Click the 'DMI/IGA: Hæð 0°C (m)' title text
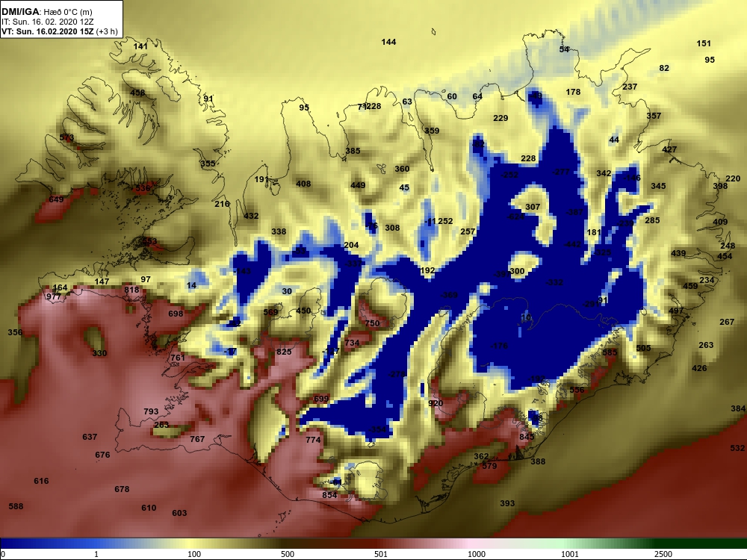The image size is (747, 560). (47, 12)
